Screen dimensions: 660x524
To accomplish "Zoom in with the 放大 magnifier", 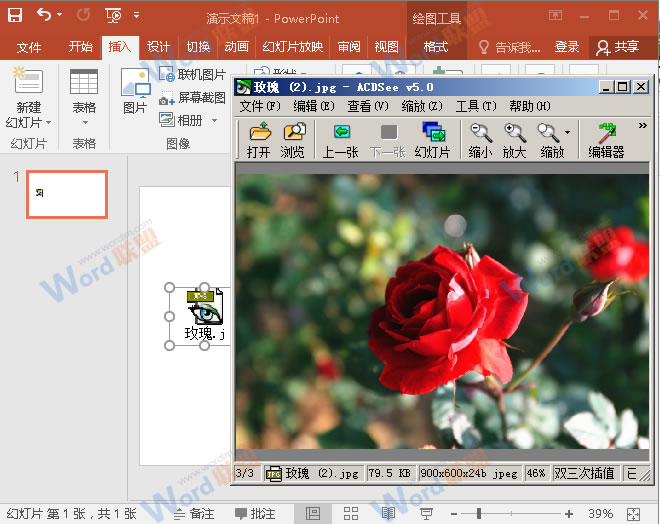I will point(514,139).
